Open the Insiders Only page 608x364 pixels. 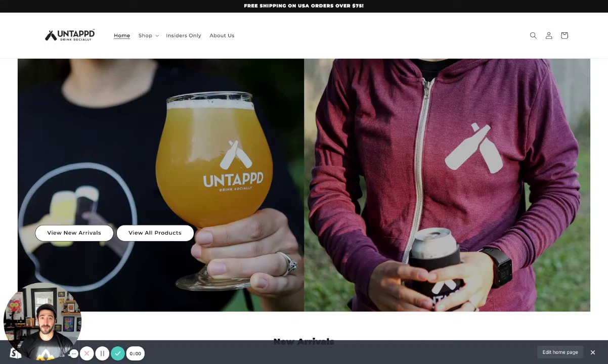[184, 35]
